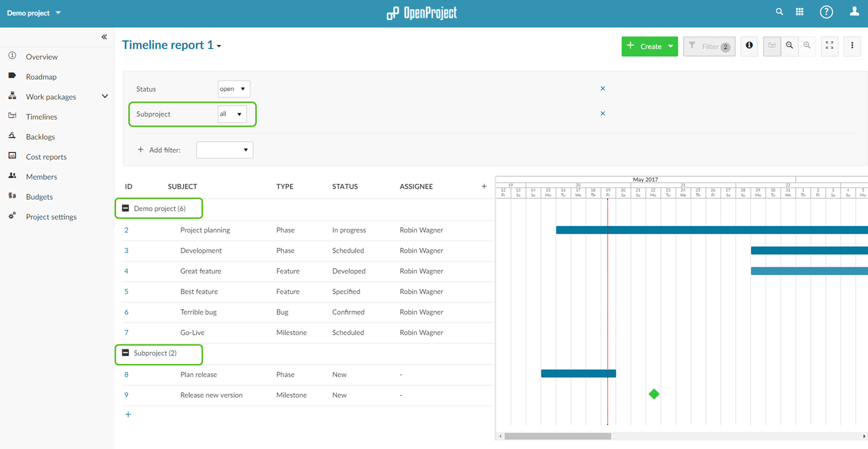Collapse the Demo project group

[125, 208]
